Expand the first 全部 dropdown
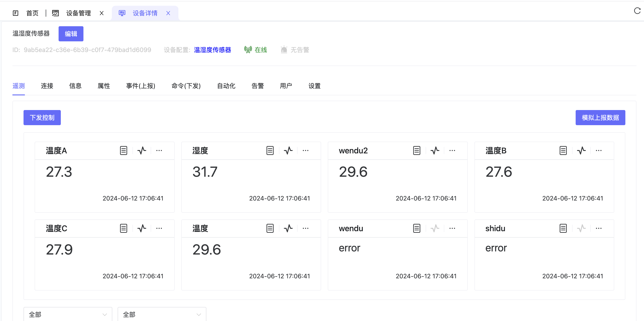 (x=68, y=314)
